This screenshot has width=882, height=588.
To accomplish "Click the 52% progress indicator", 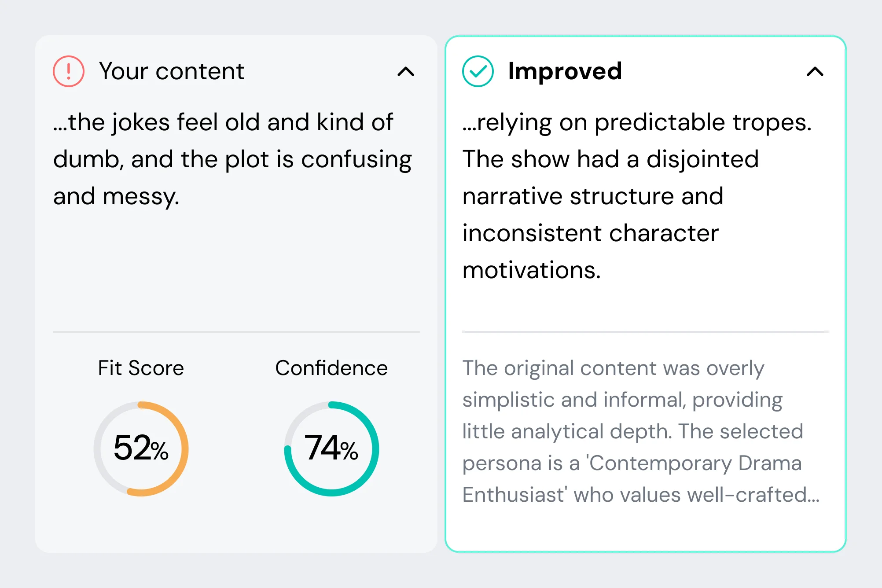I will coord(141,449).
